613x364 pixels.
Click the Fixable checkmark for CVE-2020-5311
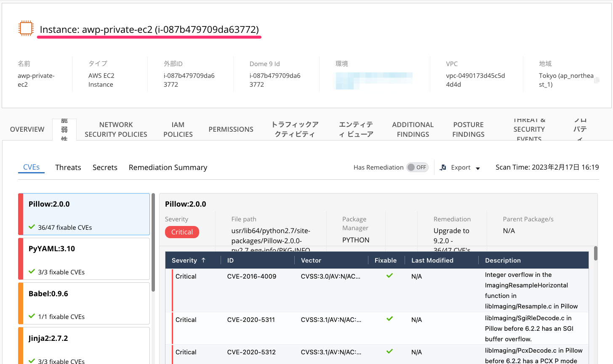coord(389,319)
